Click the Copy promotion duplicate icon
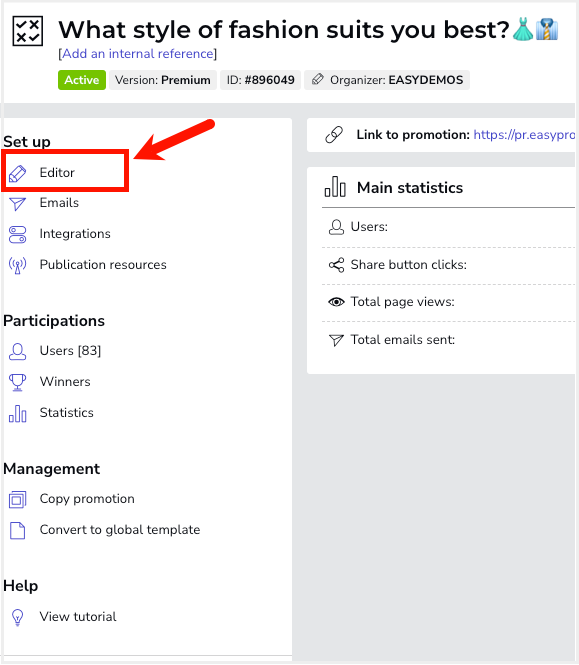 coord(17,499)
